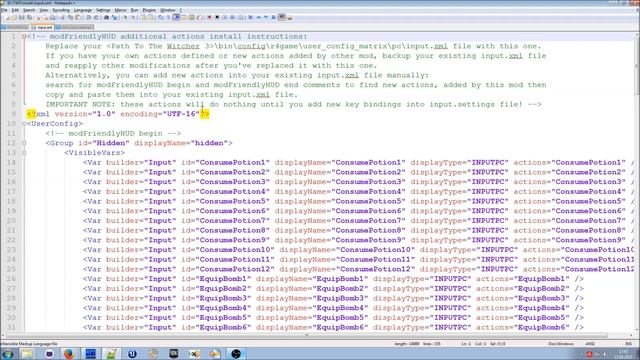Click the Group id value "Hidden"
The image size is (640, 360).
111,143
